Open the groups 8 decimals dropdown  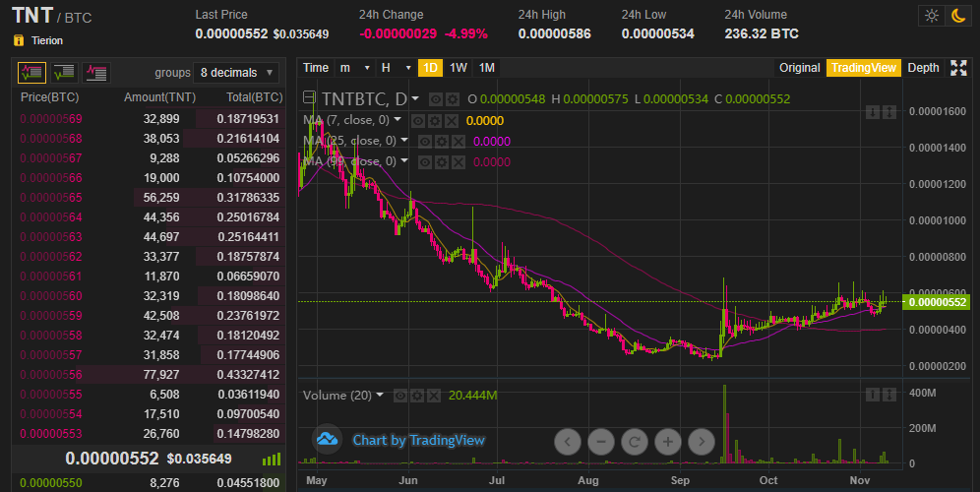[238, 73]
